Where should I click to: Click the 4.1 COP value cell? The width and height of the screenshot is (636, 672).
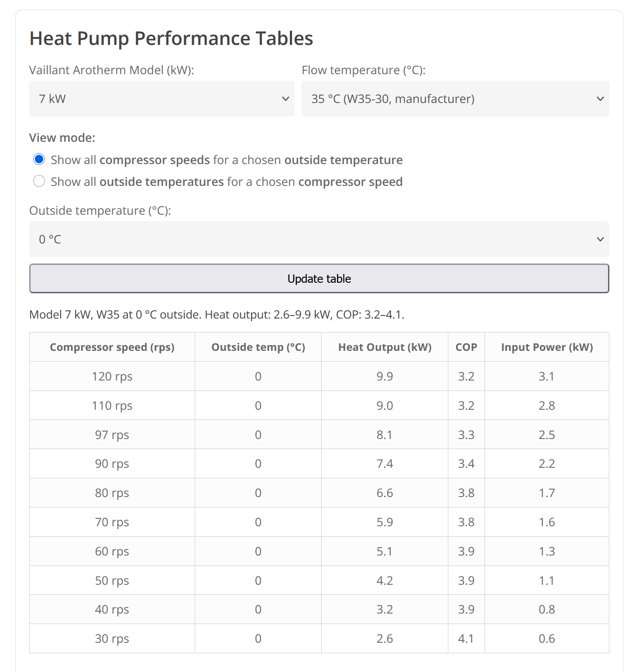[x=466, y=639]
